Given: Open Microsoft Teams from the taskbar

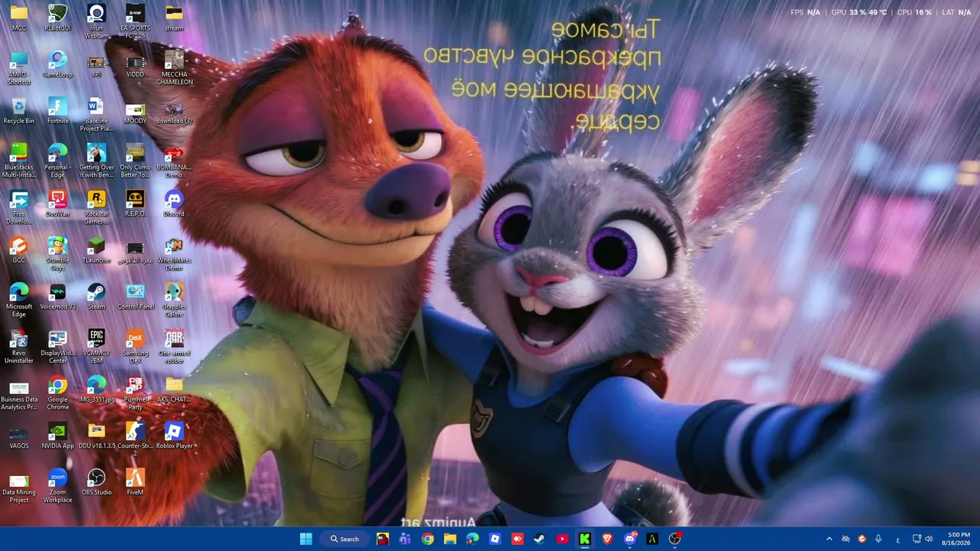Looking at the screenshot, I should pyautogui.click(x=405, y=539).
